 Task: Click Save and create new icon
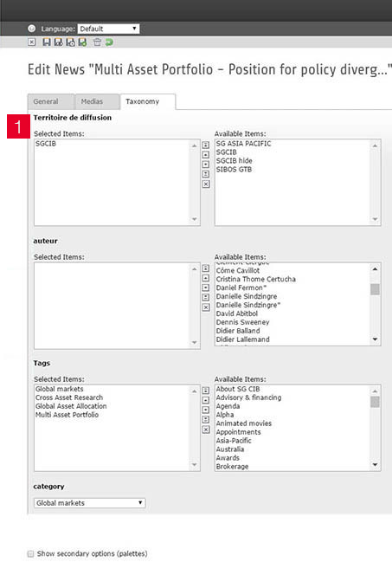click(x=83, y=42)
